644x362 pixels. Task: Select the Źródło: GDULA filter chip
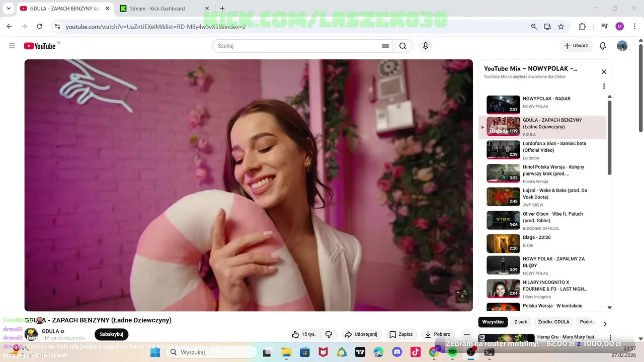click(x=553, y=322)
